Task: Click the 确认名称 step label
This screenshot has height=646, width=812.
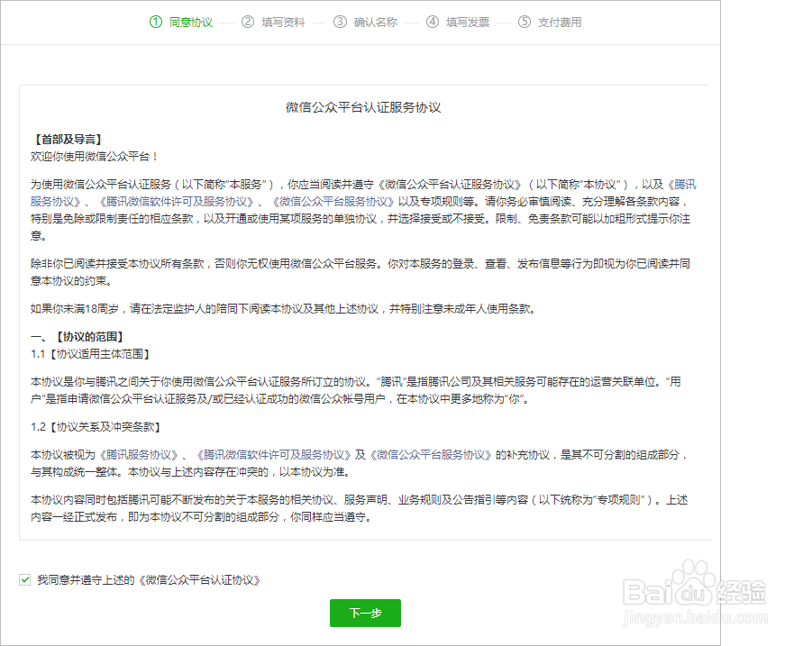Action: coord(375,23)
